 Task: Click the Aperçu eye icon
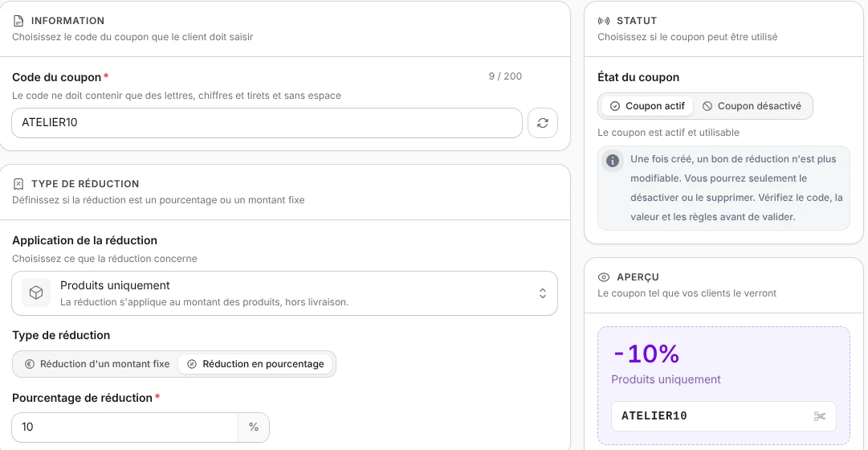(x=604, y=277)
